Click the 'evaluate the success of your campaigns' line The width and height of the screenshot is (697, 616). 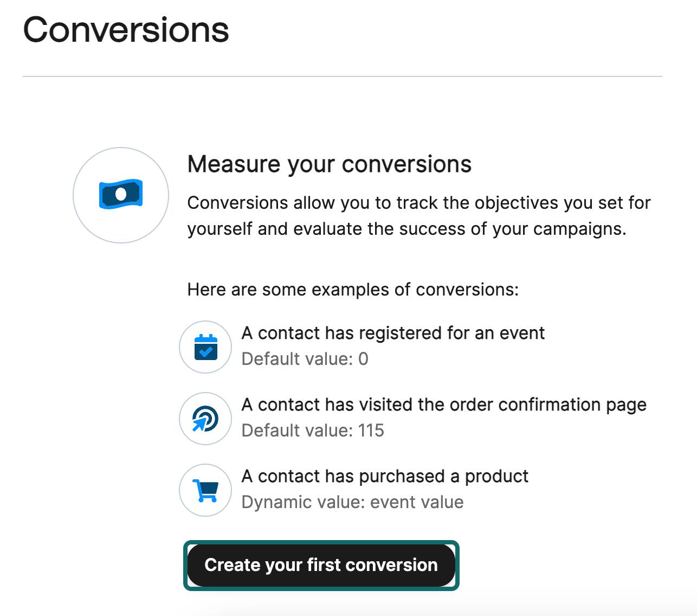[x=406, y=229]
